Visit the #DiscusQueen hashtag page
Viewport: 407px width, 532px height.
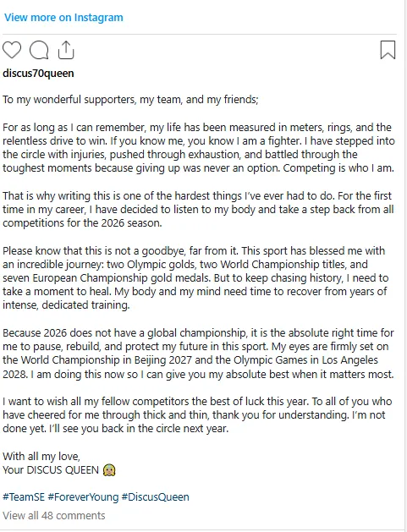[155, 497]
